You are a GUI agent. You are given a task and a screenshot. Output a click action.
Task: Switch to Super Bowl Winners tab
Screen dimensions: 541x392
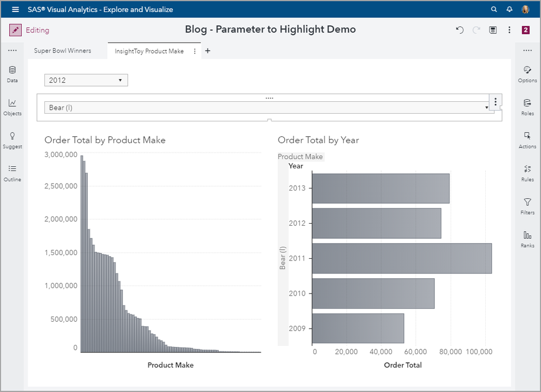tap(62, 51)
